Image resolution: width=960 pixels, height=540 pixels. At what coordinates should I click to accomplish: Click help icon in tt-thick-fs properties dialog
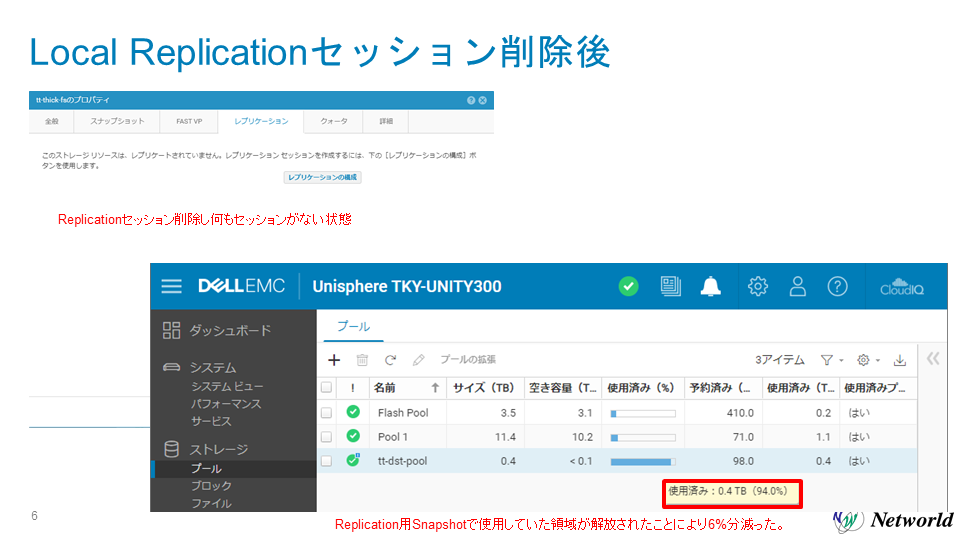point(471,100)
